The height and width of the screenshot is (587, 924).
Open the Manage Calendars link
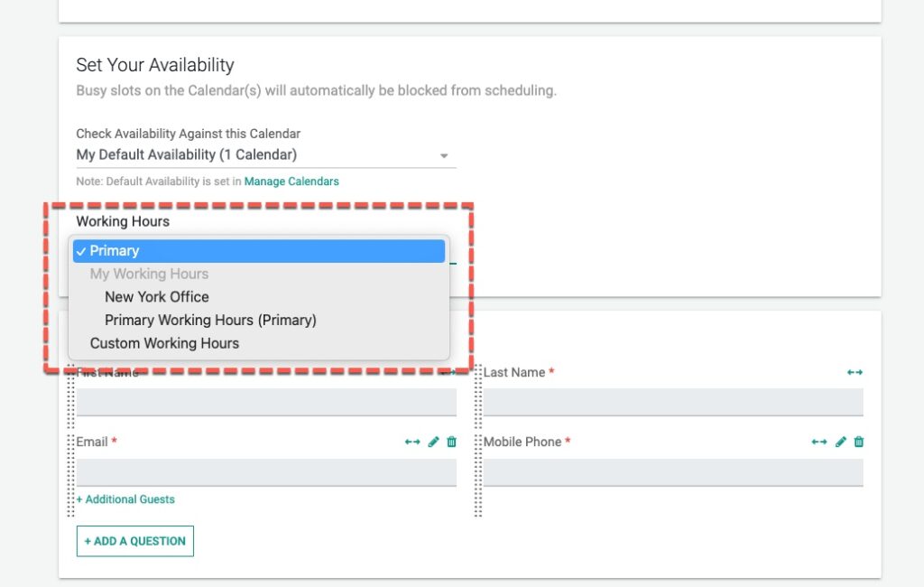tap(291, 182)
